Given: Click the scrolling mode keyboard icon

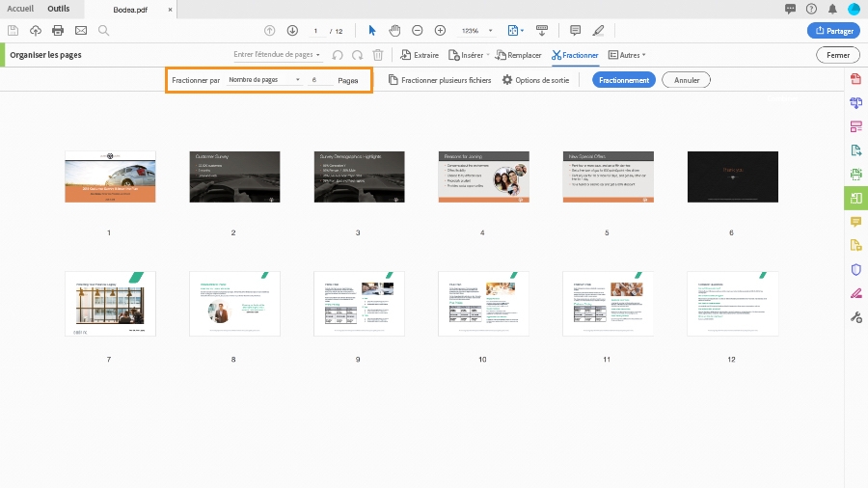Looking at the screenshot, I should tap(542, 31).
